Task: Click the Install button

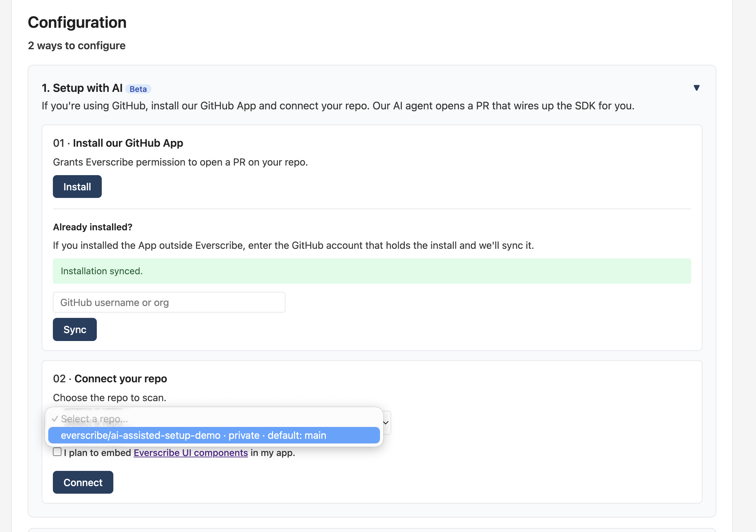Action: [77, 187]
